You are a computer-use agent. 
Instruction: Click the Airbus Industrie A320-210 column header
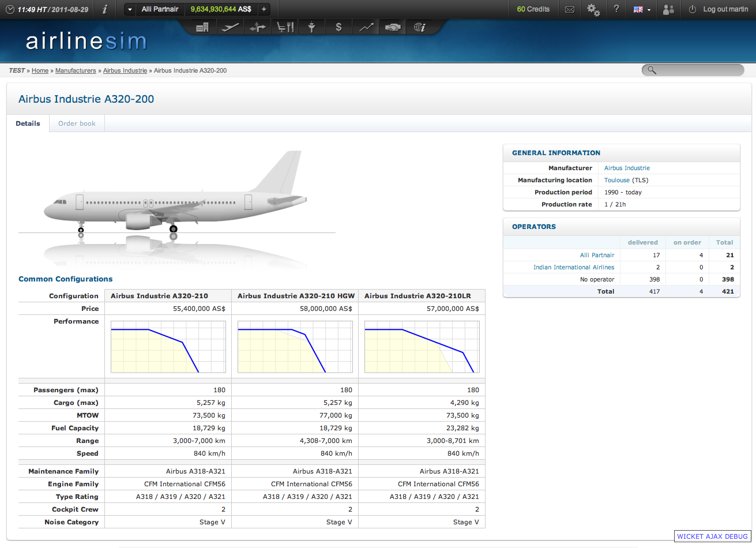pos(159,296)
